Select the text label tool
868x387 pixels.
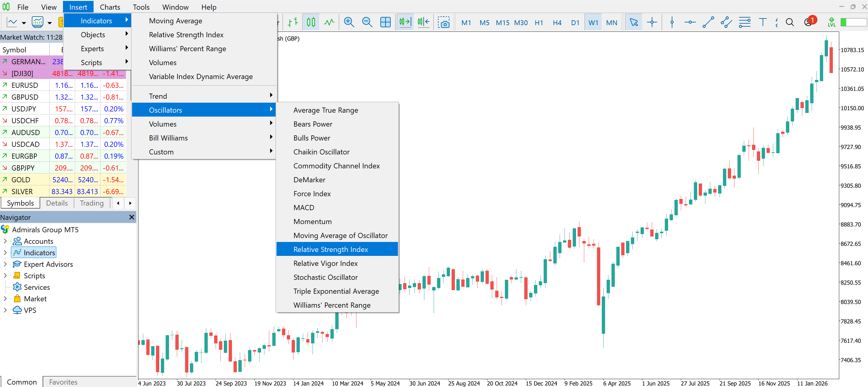(763, 23)
